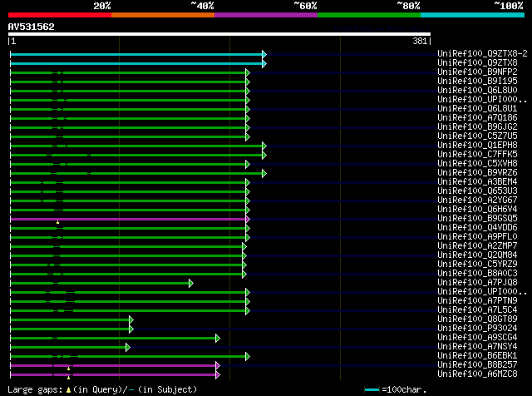
Task: Open the UniRef100_A2YG67 hit label
Action: tap(477, 200)
